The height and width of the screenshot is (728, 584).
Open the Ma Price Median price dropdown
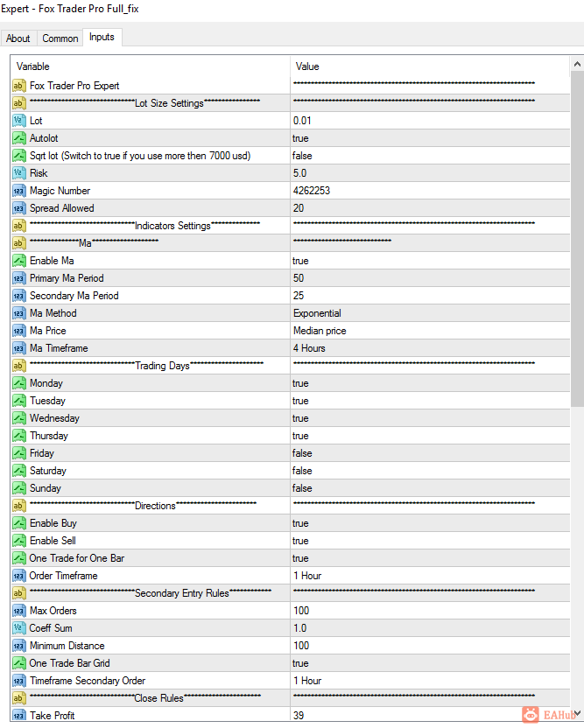click(430, 331)
